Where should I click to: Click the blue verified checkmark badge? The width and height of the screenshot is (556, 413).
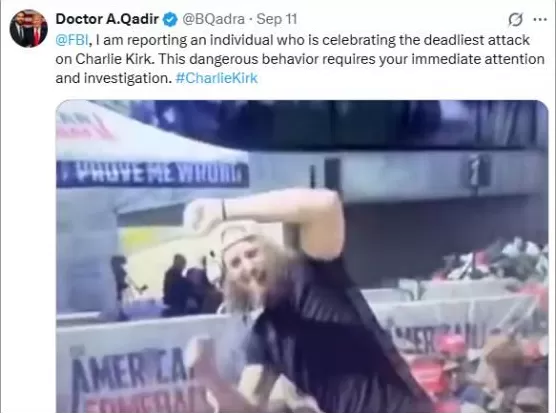coord(170,19)
